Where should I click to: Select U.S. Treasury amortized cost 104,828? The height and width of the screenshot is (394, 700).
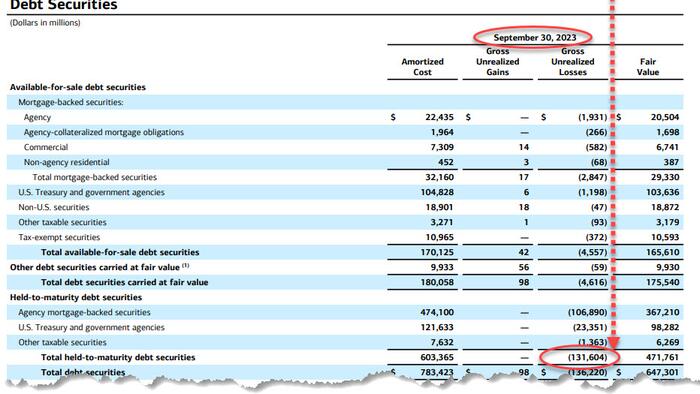tap(437, 192)
